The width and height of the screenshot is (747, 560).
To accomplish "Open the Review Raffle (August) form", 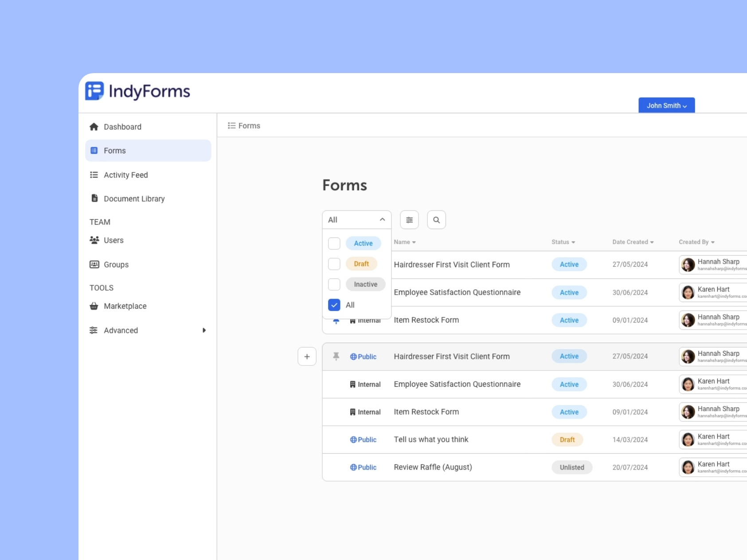I will pos(433,467).
